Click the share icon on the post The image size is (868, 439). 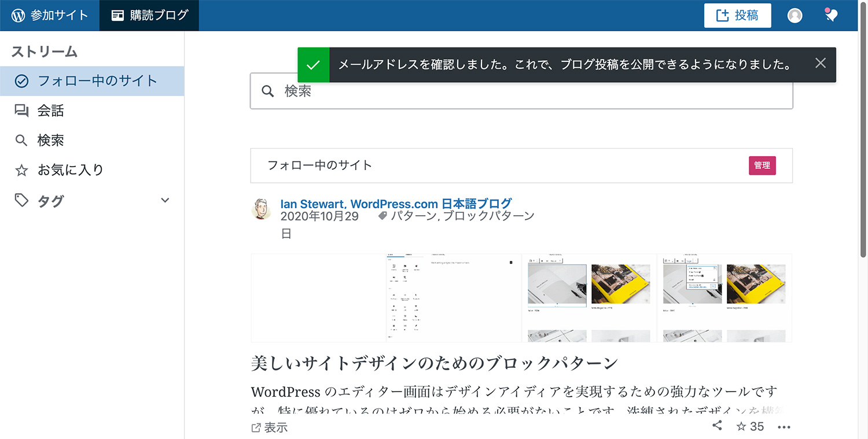(717, 426)
